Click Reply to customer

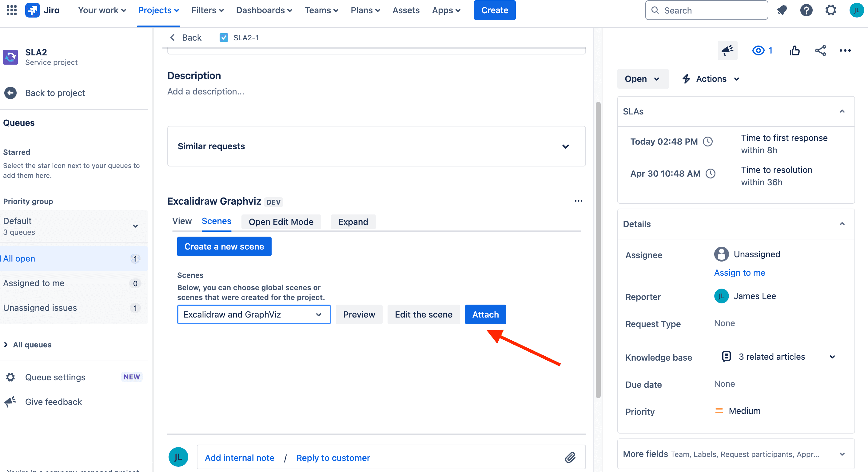pyautogui.click(x=333, y=458)
